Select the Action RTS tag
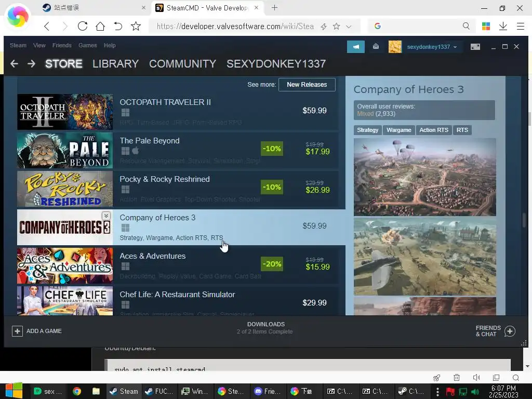Screen dimensions: 532x399 point(434,130)
